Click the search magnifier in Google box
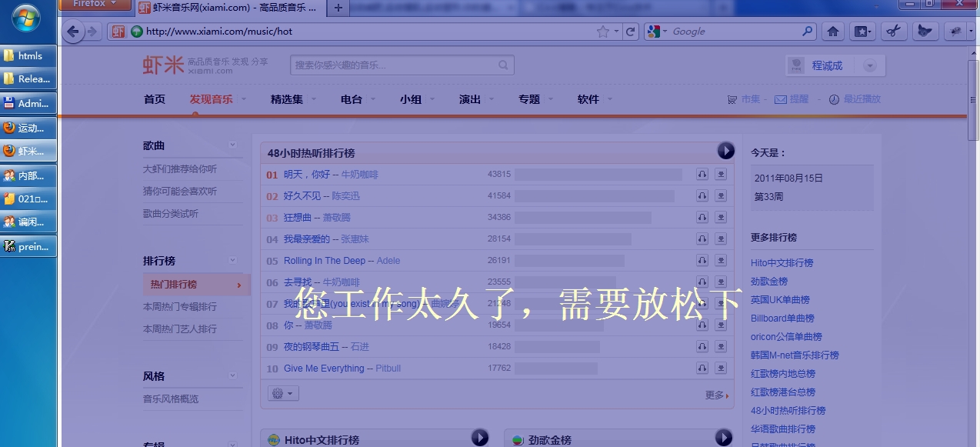 [808, 32]
